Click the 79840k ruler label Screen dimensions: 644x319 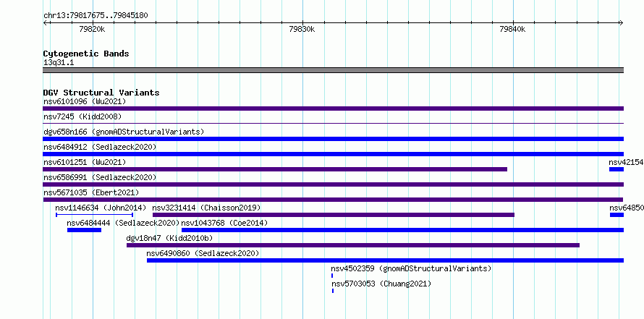point(512,29)
